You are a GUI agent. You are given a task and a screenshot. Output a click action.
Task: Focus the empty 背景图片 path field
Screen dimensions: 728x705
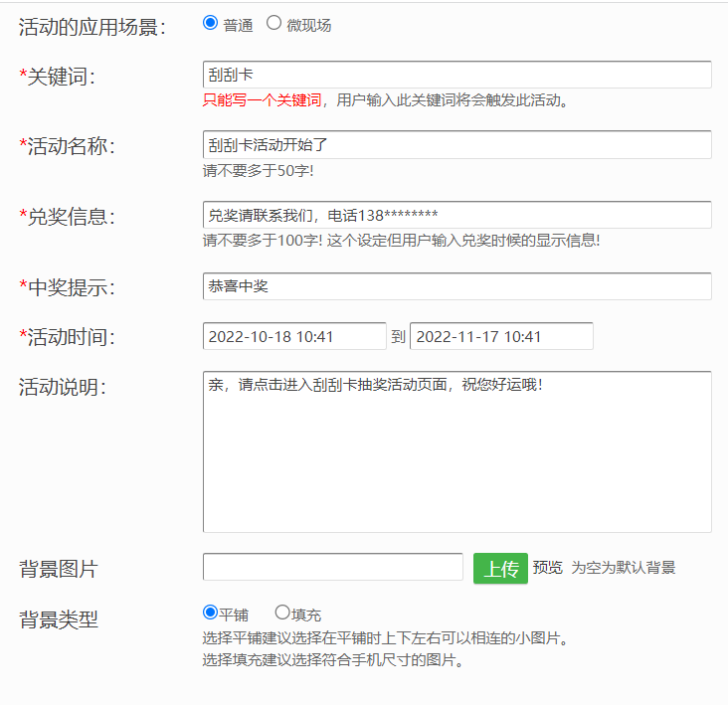(x=332, y=568)
